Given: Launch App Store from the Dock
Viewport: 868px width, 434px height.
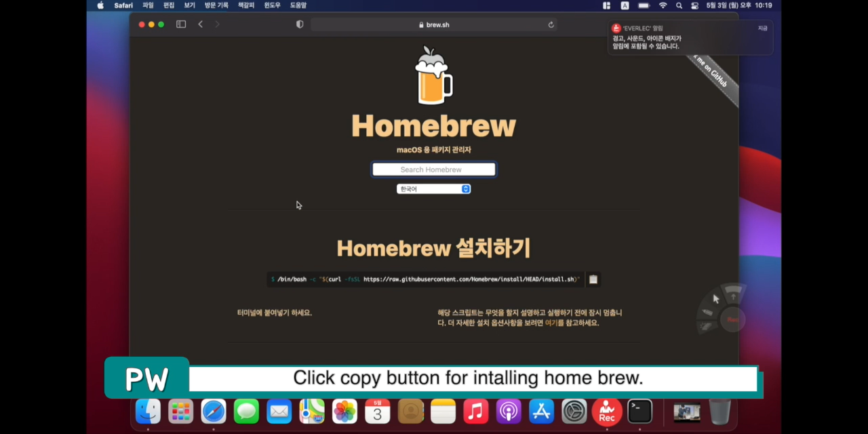Looking at the screenshot, I should 541,411.
